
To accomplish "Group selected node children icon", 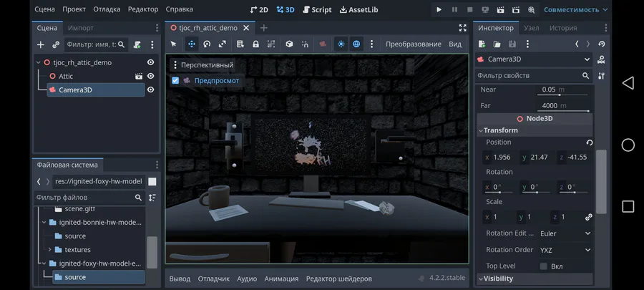I will tap(271, 44).
